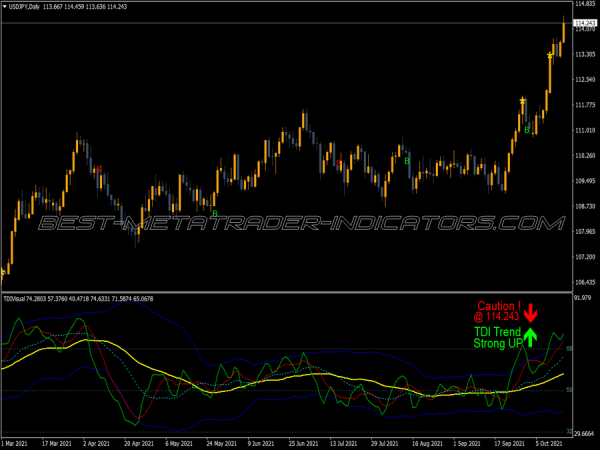
Task: Click the USDJPY,Daily chart title text
Action: [32, 5]
